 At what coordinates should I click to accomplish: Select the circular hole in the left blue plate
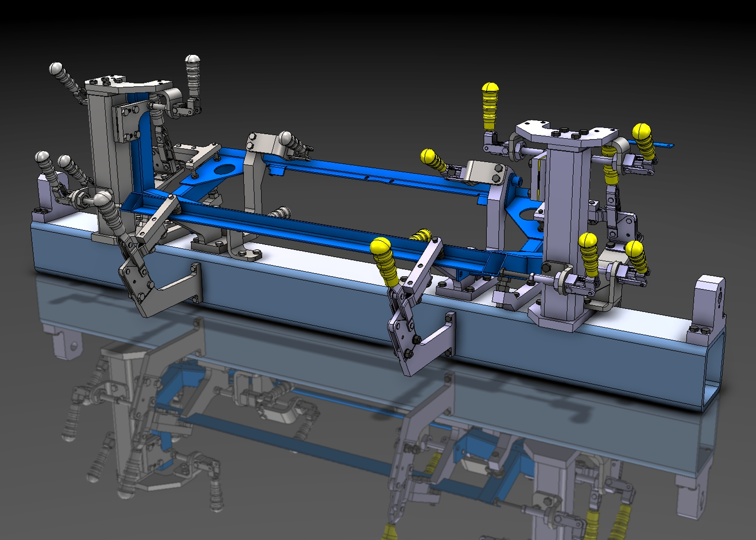(224, 170)
